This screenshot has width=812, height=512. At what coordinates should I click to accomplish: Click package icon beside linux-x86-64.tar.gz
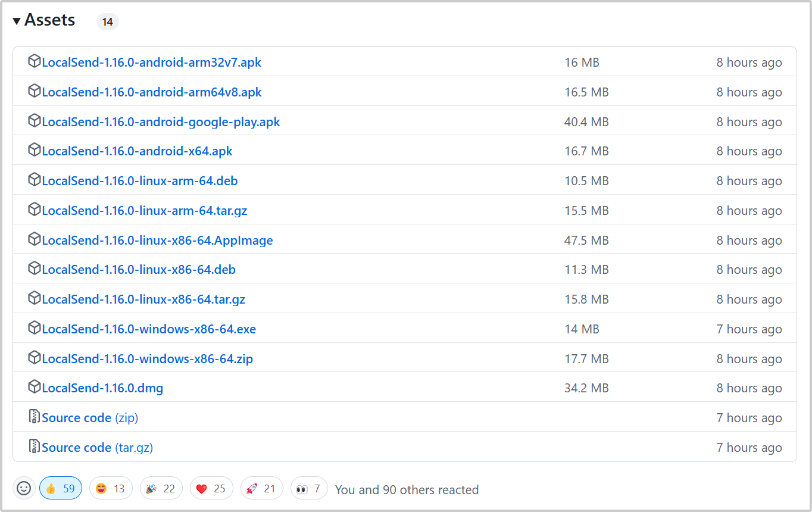(35, 298)
